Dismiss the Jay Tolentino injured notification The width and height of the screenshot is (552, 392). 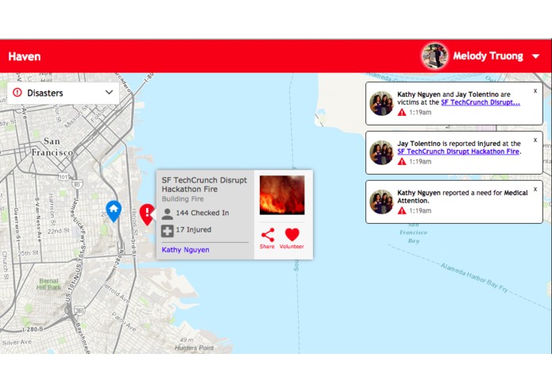tap(535, 140)
